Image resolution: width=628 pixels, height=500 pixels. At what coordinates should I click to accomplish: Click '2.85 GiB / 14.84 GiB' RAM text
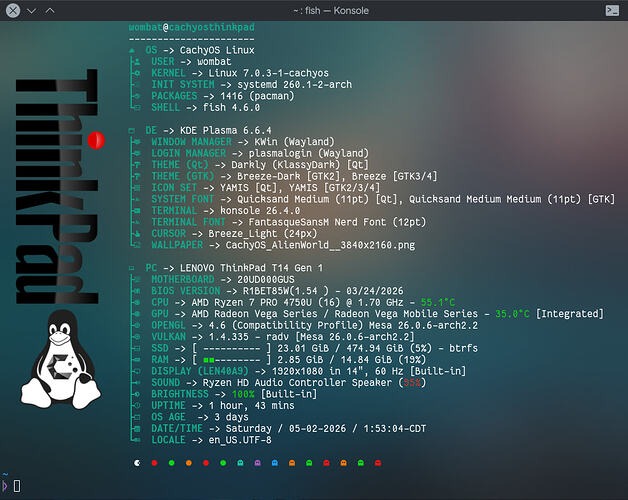tap(334, 360)
